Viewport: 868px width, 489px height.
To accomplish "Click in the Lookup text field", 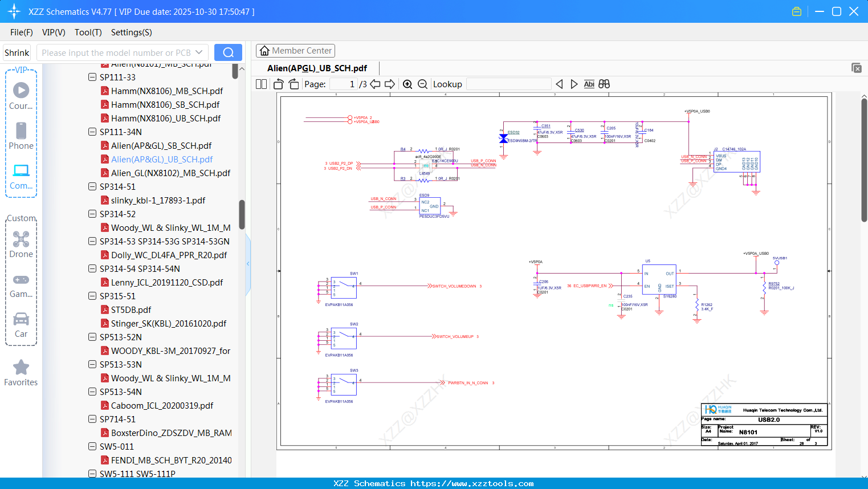I will (508, 84).
